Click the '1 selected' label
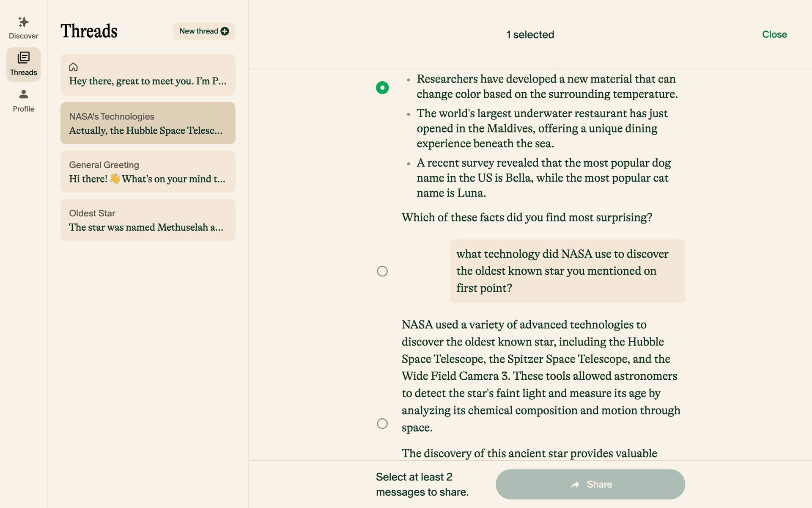Screen dimensions: 812x508 [530, 35]
